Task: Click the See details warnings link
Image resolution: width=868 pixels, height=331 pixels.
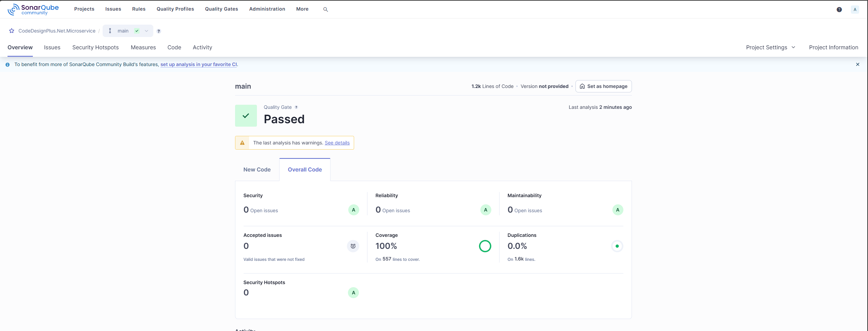Action: 337,143
